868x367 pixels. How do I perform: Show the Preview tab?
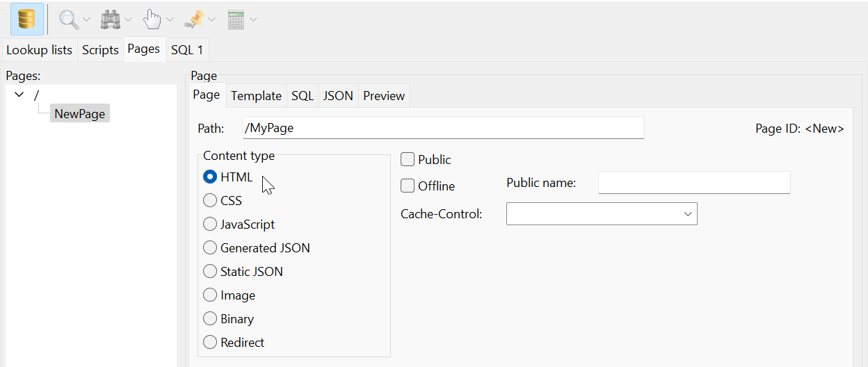click(x=383, y=96)
